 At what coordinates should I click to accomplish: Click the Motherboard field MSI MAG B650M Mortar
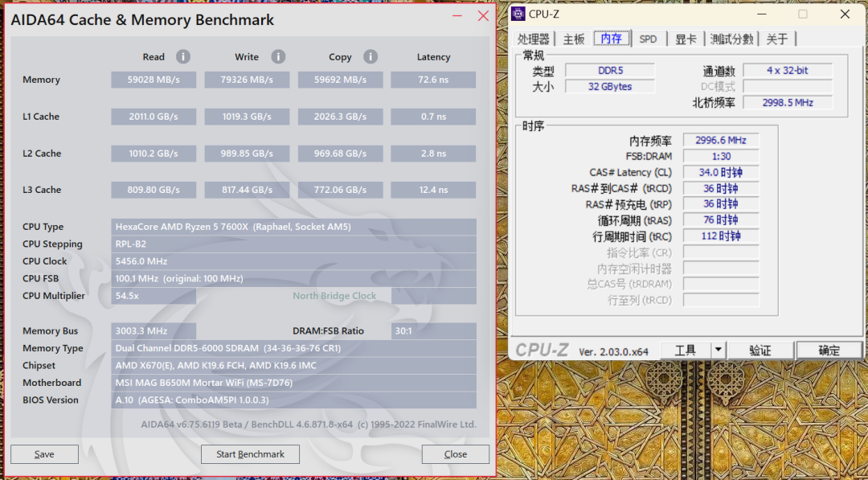click(293, 383)
